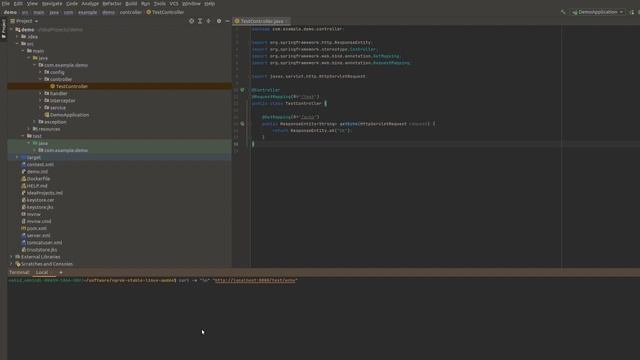Select the Local terminal tab

coord(42,272)
